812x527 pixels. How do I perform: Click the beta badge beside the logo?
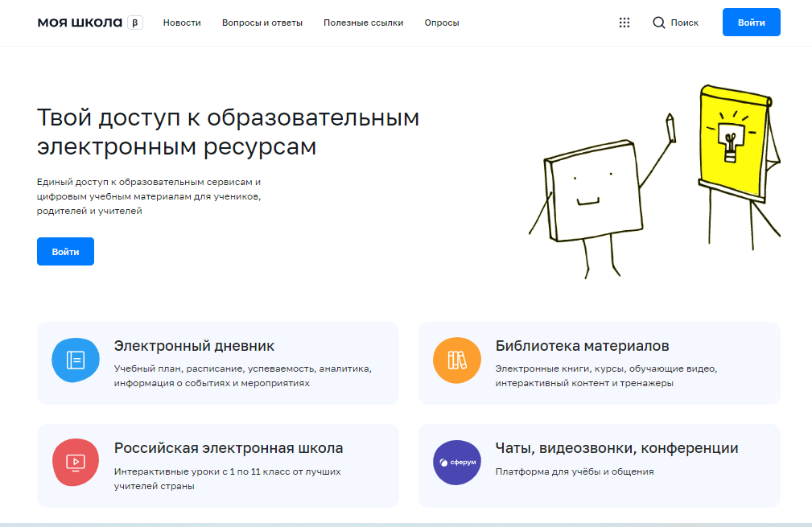135,23
